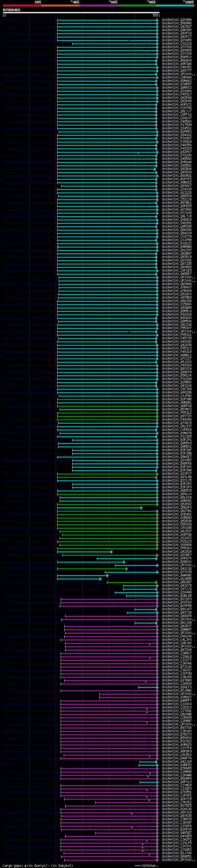Image resolution: width=197 pixels, height=868 pixels.
Task: Click UniRef100_B7ILA0 hit label
Action: tap(177, 667)
